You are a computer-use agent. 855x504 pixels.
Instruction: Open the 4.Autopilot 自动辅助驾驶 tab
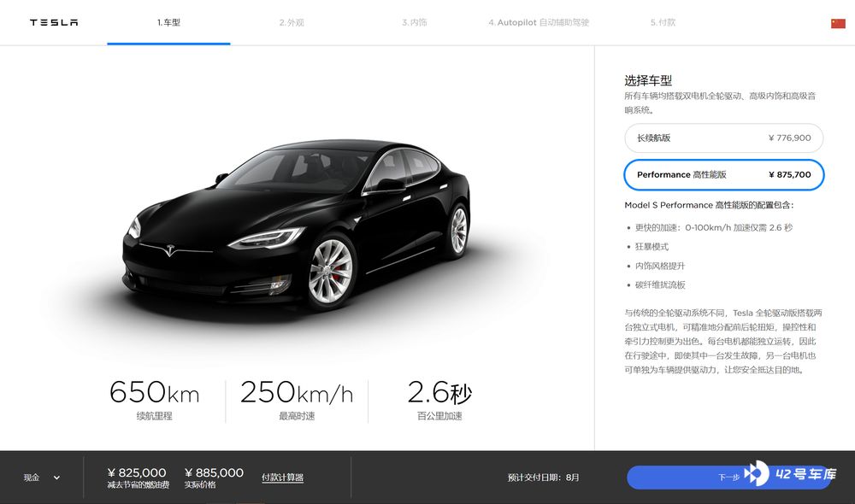539,23
